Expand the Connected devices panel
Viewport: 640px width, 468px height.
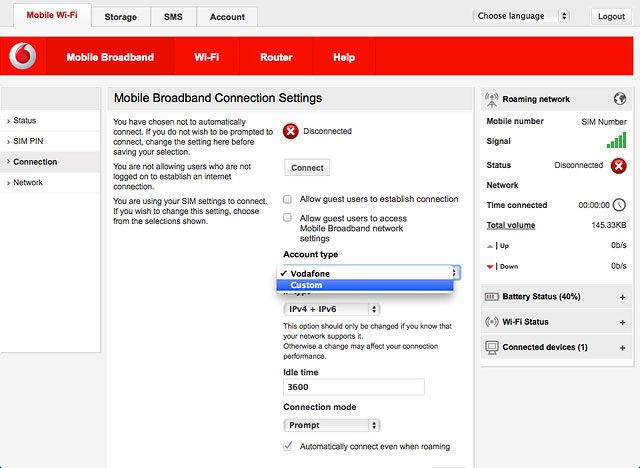tap(622, 348)
